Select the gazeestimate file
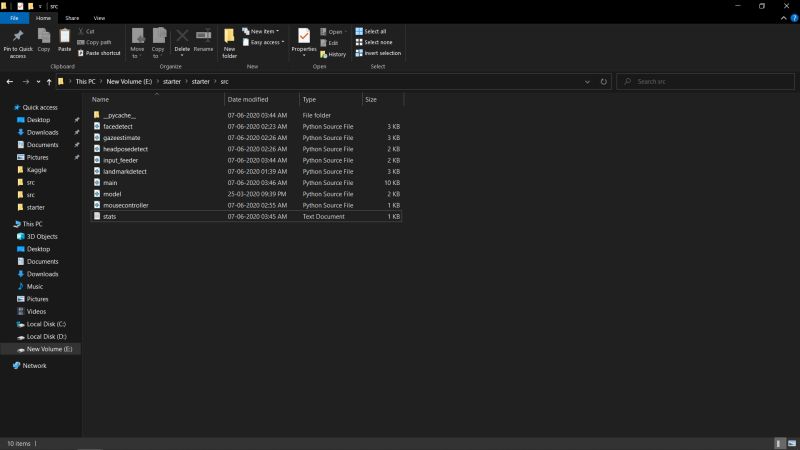 point(246,138)
